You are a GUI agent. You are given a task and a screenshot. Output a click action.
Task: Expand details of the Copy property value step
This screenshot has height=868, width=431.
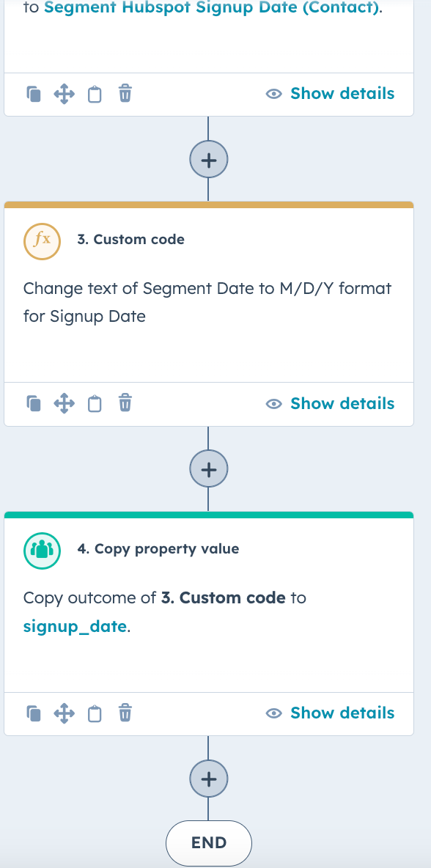click(x=342, y=713)
